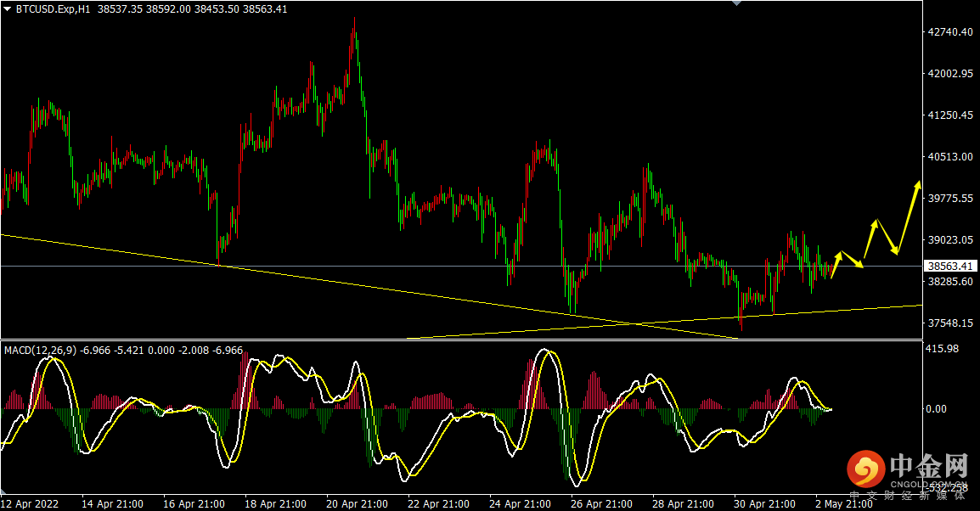This screenshot has height=511, width=980.
Task: Click the 28 Apr 21:00 time label
Action: pos(683,503)
